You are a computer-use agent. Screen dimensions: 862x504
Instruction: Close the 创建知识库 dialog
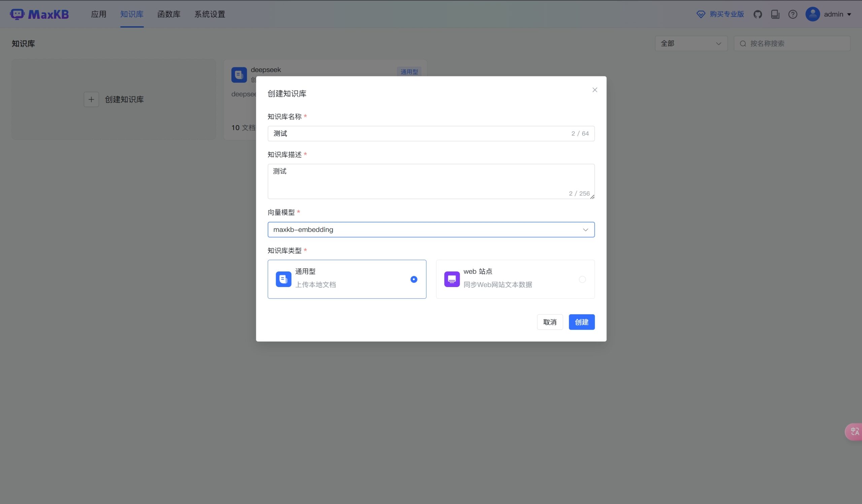point(595,90)
